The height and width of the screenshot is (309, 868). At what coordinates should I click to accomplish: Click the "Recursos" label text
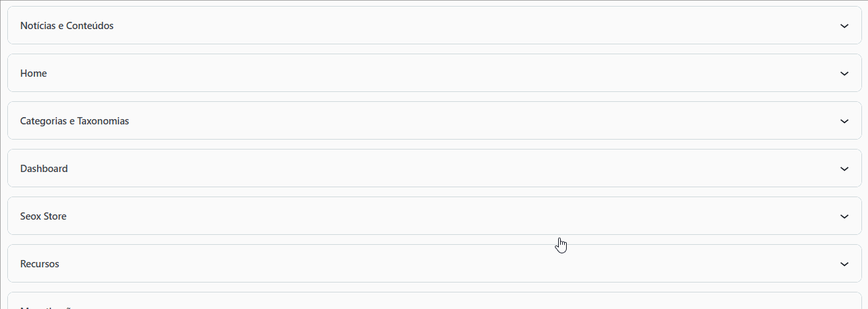click(40, 264)
